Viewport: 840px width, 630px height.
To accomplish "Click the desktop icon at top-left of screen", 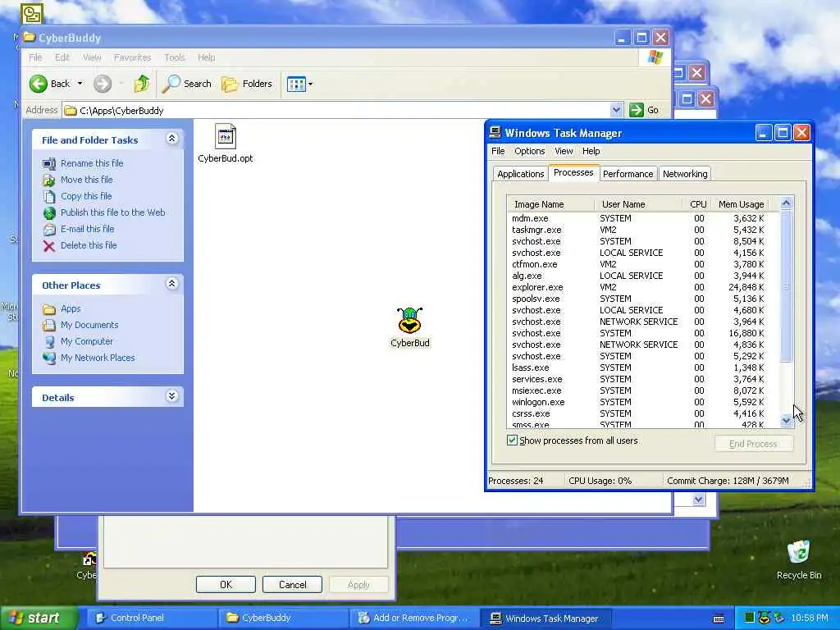I will [32, 14].
